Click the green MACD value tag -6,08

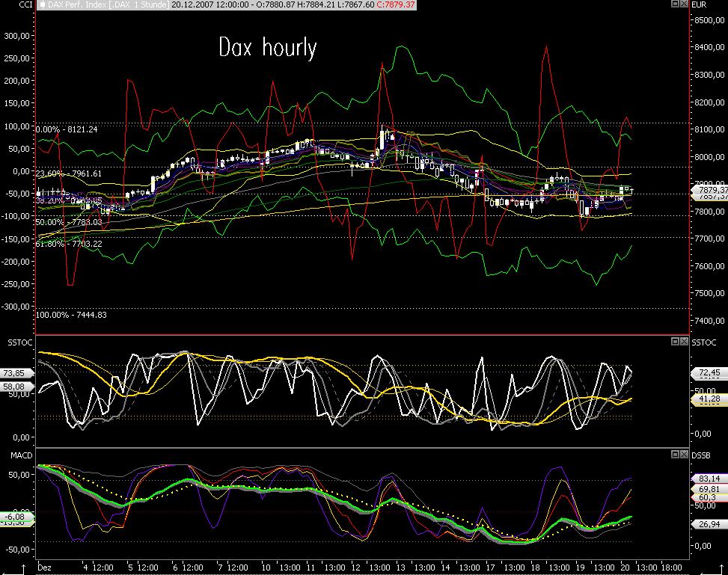(x=16, y=517)
